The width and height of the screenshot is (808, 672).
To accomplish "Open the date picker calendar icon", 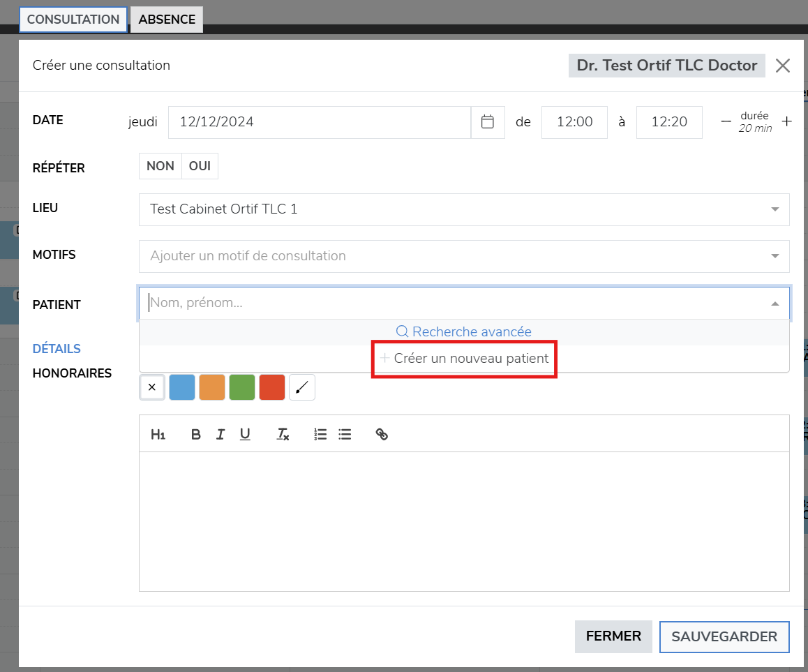I will click(x=488, y=122).
